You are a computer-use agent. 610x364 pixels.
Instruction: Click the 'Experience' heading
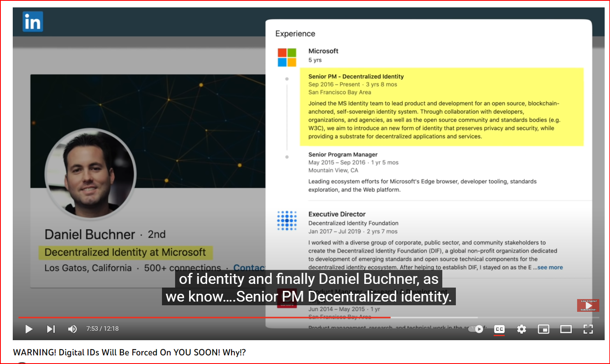295,34
